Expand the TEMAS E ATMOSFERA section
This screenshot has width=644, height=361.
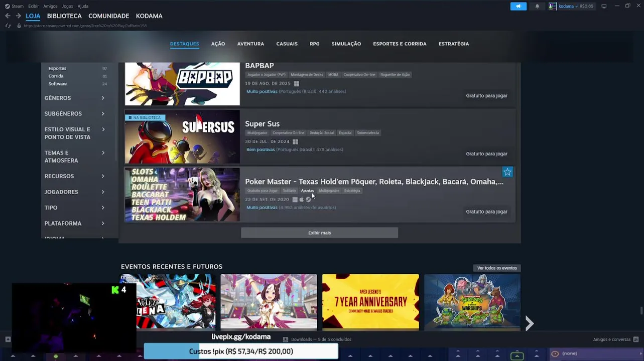pos(74,156)
